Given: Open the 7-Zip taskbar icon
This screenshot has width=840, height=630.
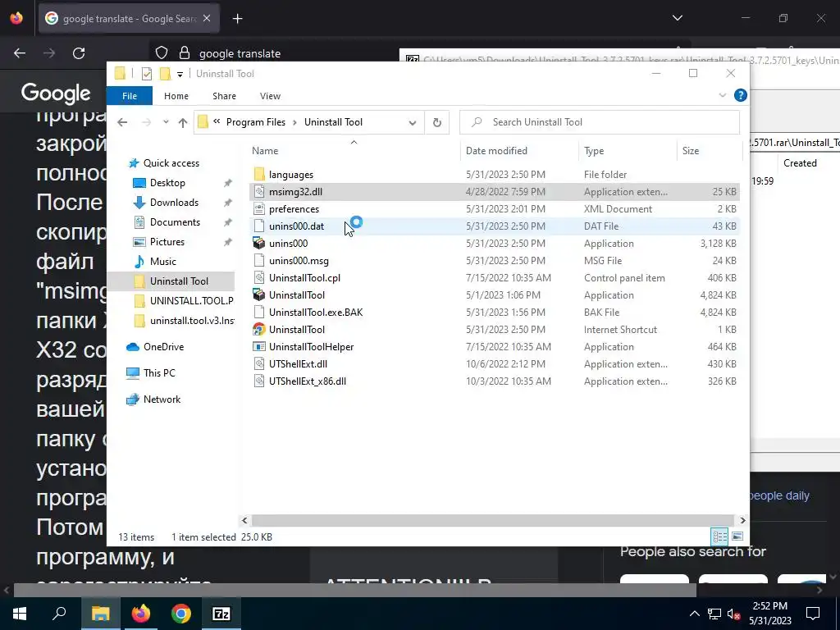Looking at the screenshot, I should 221,614.
